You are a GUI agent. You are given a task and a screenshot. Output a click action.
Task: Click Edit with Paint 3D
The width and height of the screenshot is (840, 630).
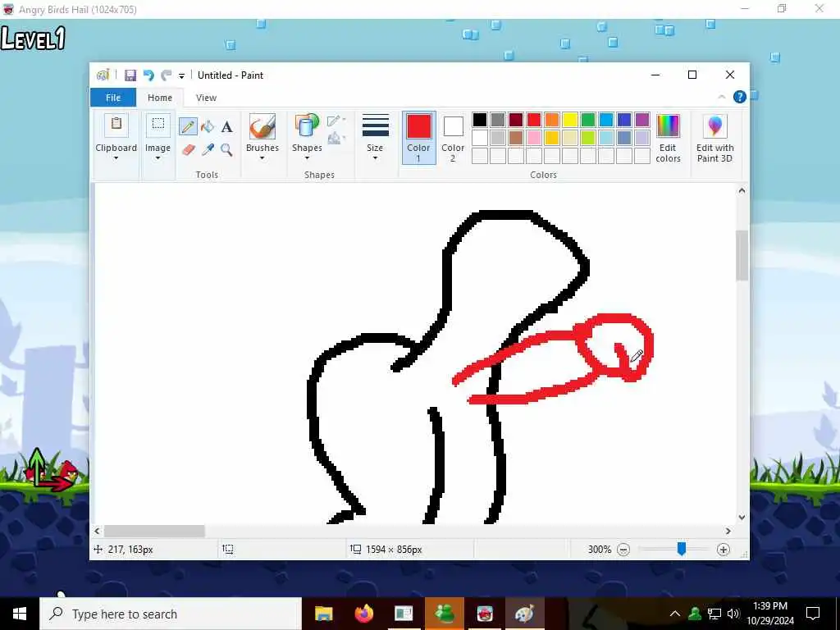pos(714,139)
